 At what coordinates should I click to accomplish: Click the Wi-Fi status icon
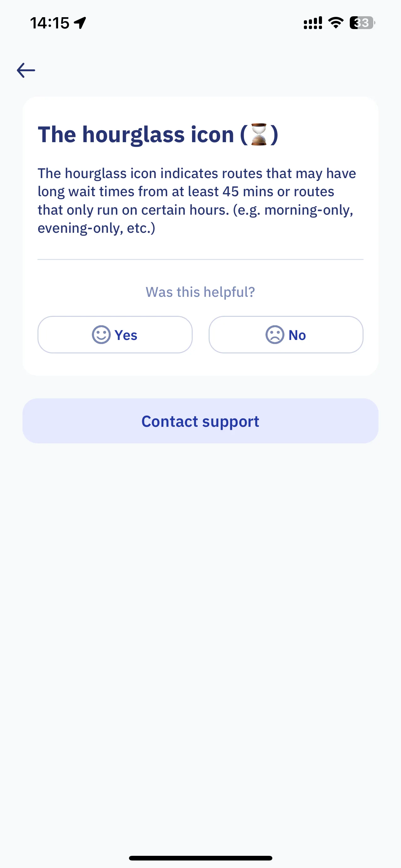point(336,22)
